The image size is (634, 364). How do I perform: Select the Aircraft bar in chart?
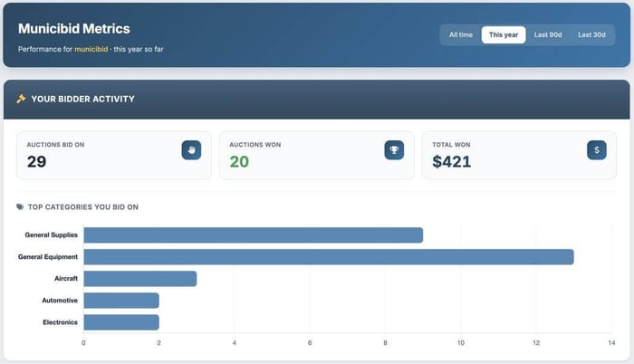139,279
